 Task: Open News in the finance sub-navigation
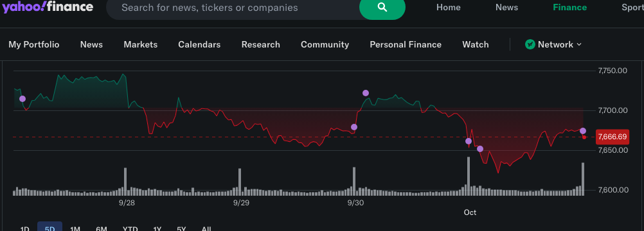coord(91,44)
